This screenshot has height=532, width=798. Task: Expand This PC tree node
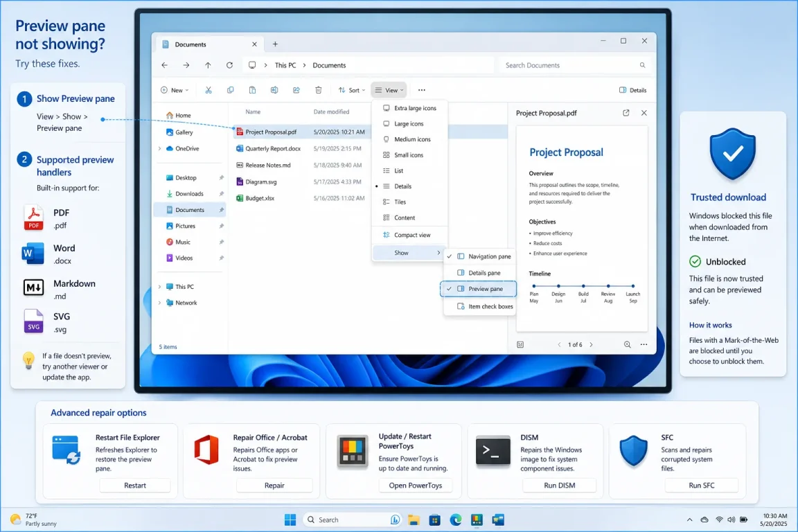160,287
